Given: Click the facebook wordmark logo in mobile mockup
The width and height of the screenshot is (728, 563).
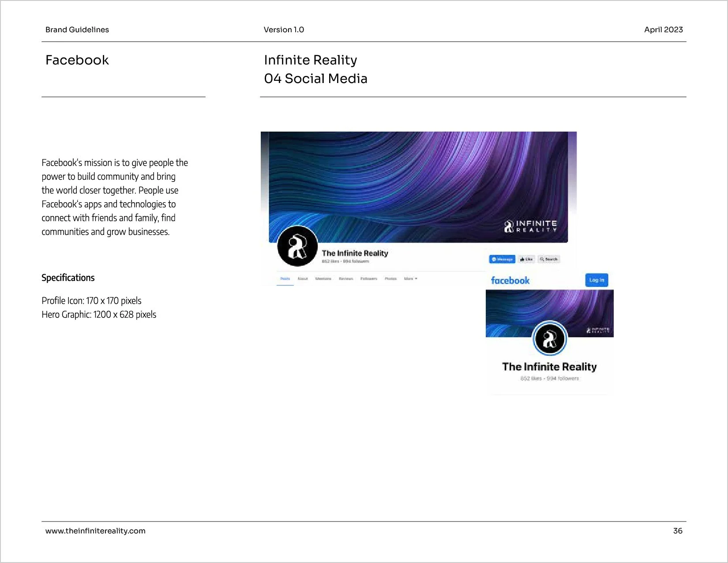Looking at the screenshot, I should [x=510, y=280].
